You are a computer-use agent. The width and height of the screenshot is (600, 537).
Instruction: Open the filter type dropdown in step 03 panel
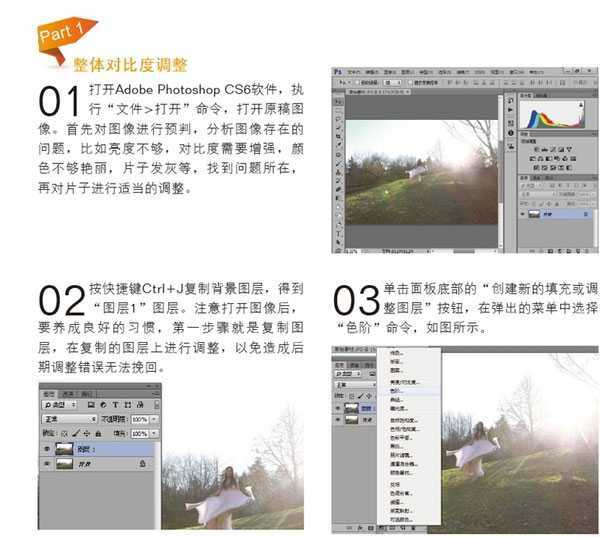coord(348,374)
